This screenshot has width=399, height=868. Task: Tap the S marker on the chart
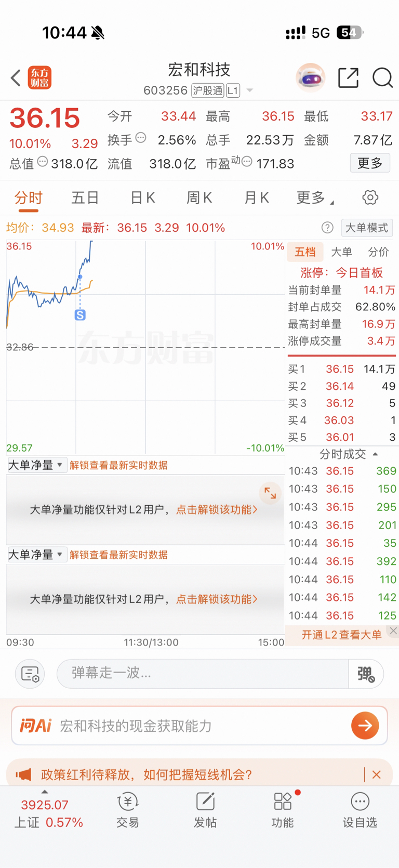pos(80,315)
